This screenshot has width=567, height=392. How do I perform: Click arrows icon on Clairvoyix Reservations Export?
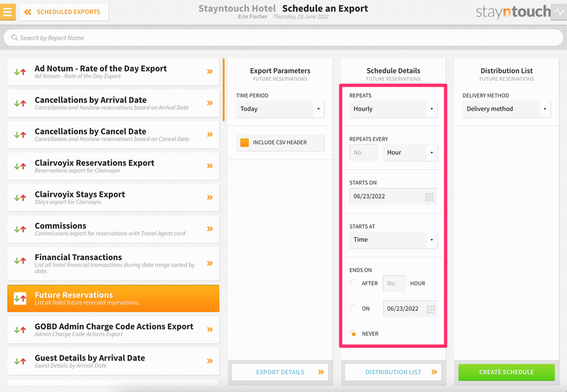click(x=20, y=166)
